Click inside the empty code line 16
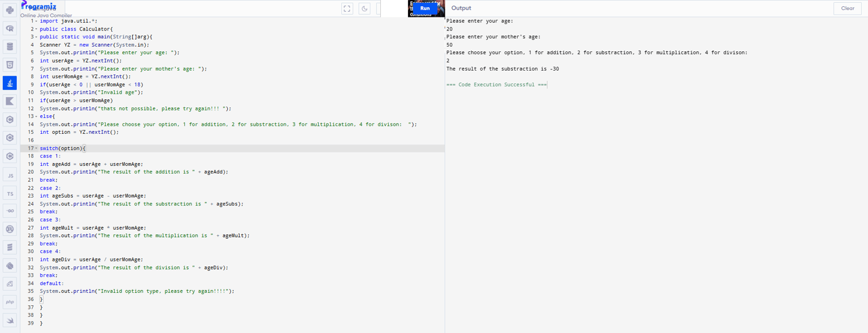This screenshot has height=333, width=868. point(242,140)
